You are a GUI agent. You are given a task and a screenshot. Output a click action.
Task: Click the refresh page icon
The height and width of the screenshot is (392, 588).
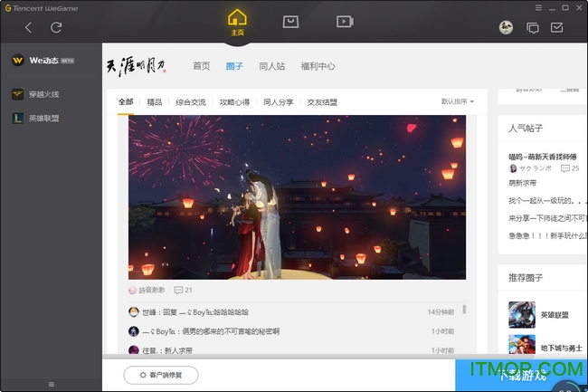pos(56,27)
